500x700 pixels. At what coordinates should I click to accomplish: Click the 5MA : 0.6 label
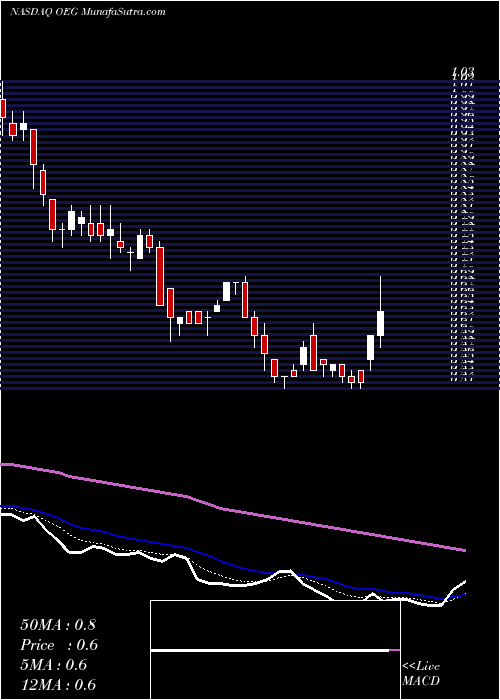54,665
